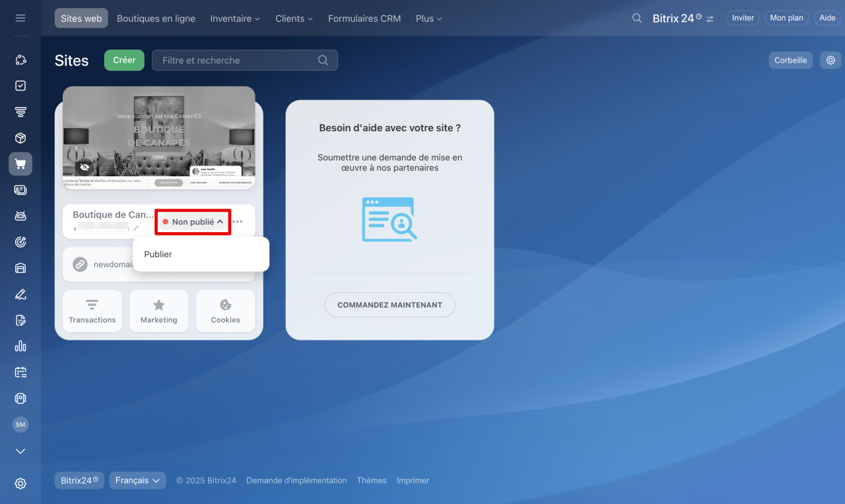Open Formulaires CRM tab

point(364,18)
